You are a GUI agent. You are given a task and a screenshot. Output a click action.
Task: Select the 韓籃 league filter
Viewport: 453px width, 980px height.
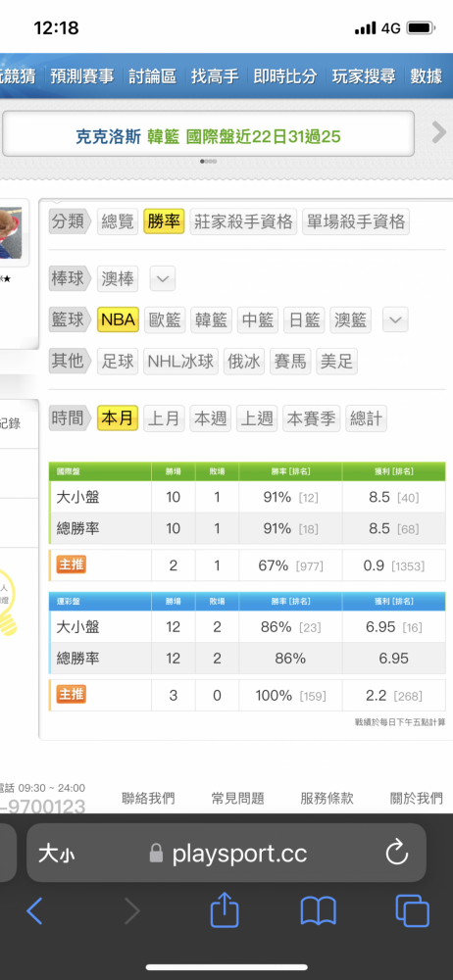pos(211,320)
